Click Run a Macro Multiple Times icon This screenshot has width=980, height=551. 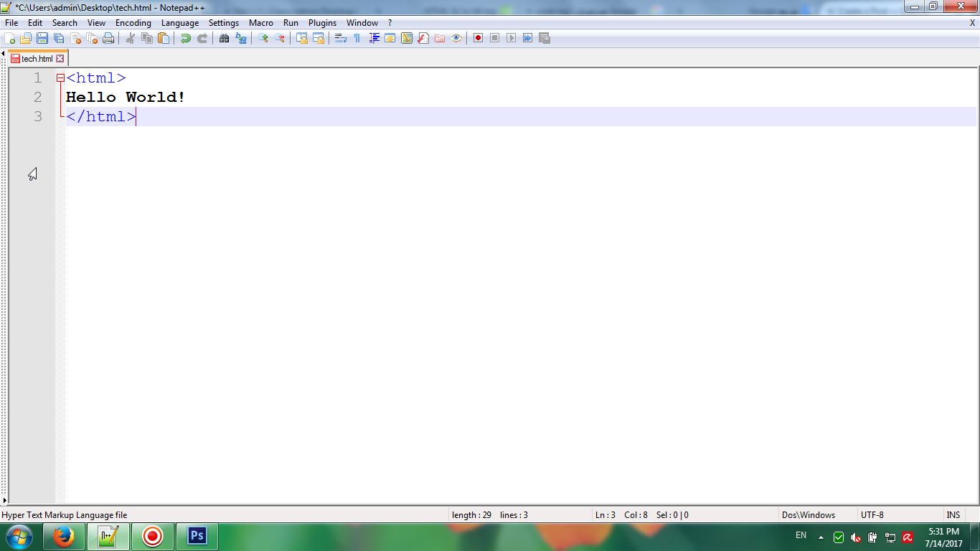click(528, 38)
